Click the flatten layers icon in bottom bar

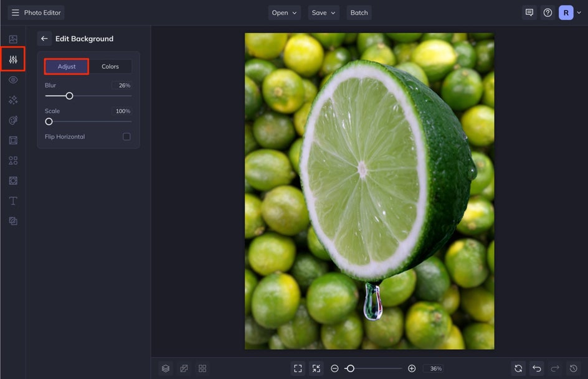tap(184, 368)
